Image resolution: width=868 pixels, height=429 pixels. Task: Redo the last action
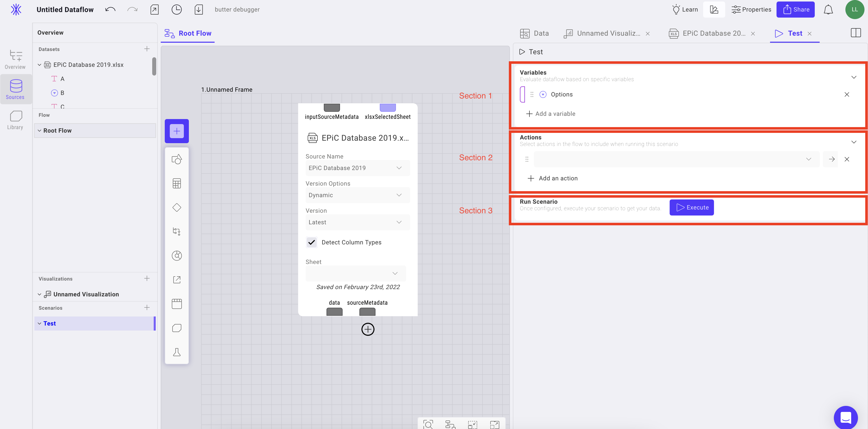(132, 10)
